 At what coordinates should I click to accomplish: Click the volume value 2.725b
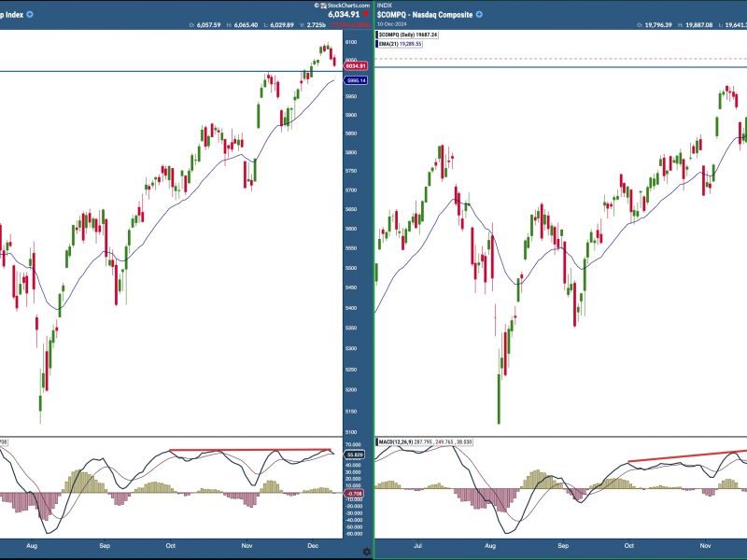pos(317,25)
